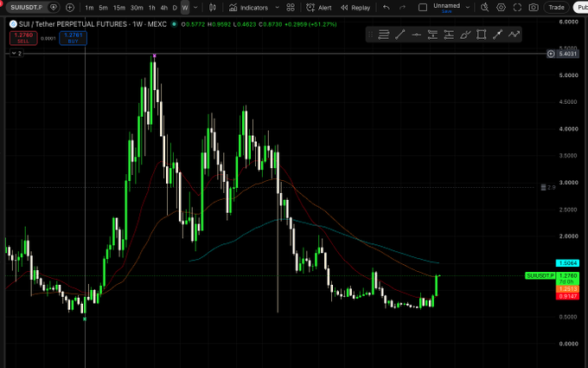Click the green low marker at chart bottom
The height and width of the screenshot is (368, 588).
pos(85,319)
